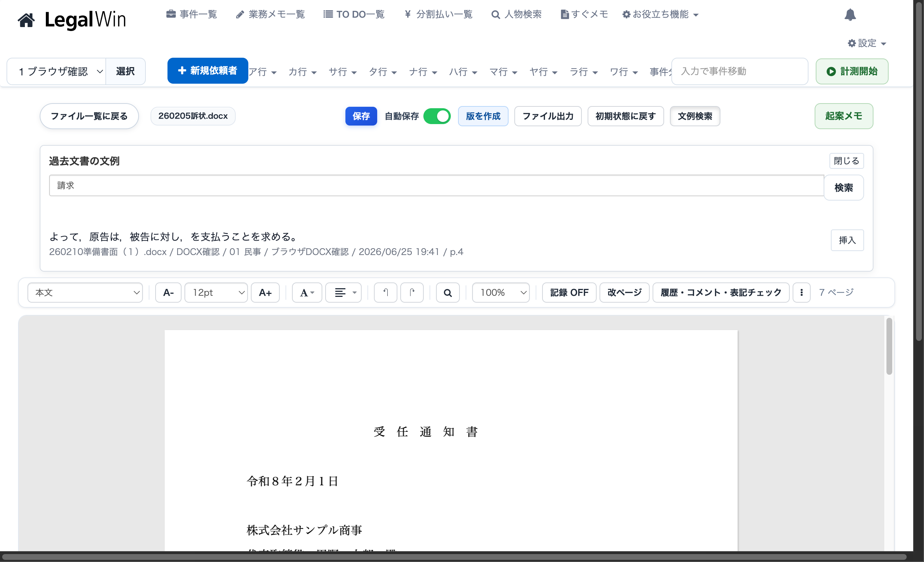Open すぐメモ from the top menu

[x=584, y=15]
